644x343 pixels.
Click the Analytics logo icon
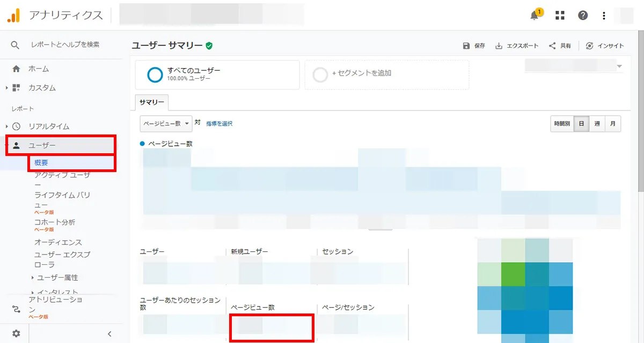(13, 16)
